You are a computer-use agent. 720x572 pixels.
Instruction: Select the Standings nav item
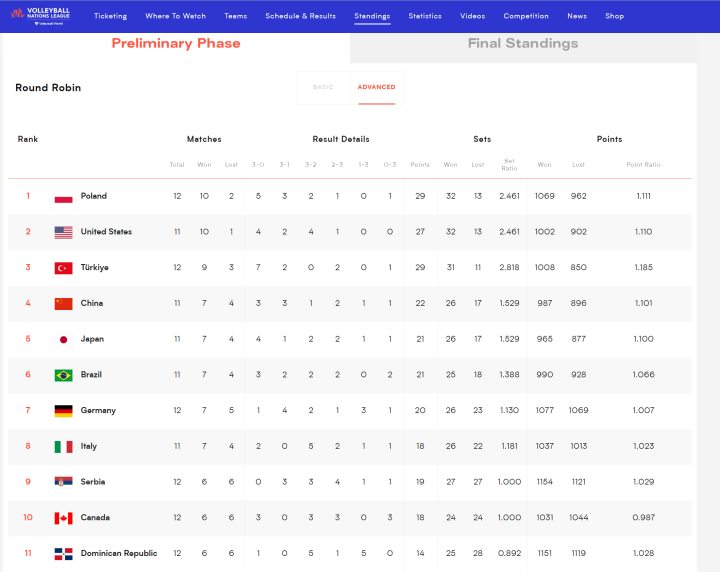(372, 16)
